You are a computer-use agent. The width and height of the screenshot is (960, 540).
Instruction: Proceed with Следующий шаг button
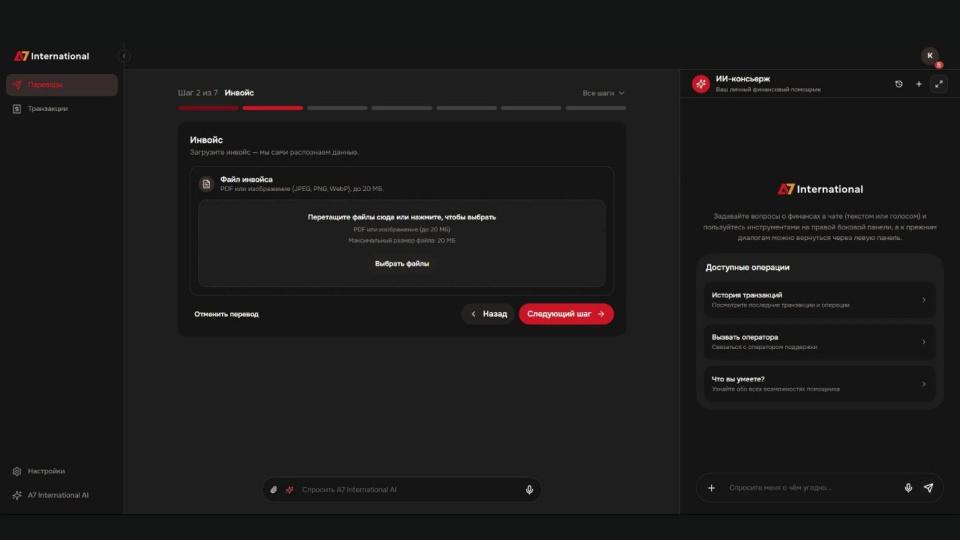pos(566,314)
